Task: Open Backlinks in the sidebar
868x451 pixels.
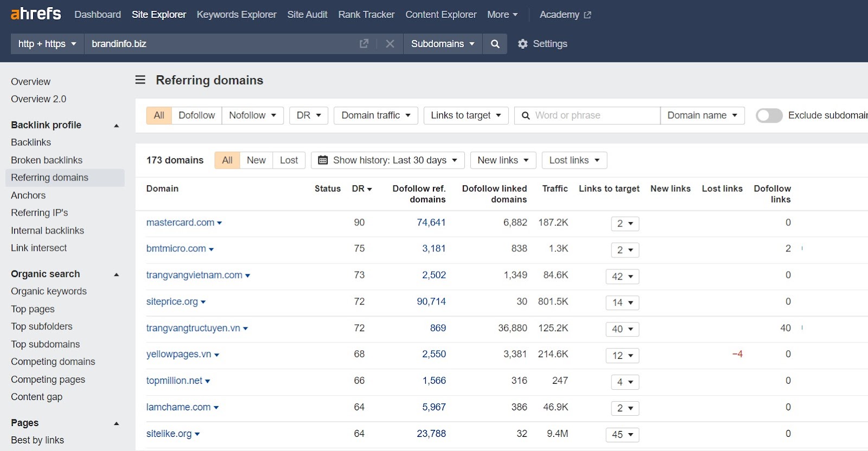Action: (x=31, y=143)
